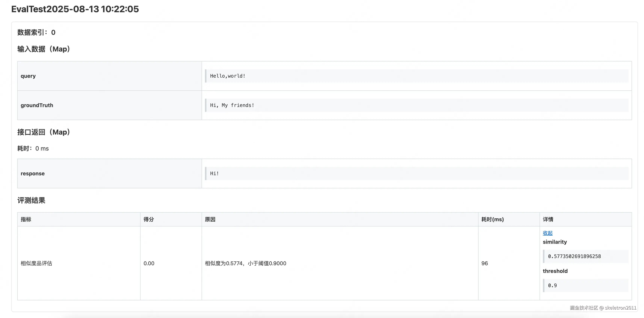Click the similarity label in details
The height and width of the screenshot is (318, 644).
coord(555,242)
